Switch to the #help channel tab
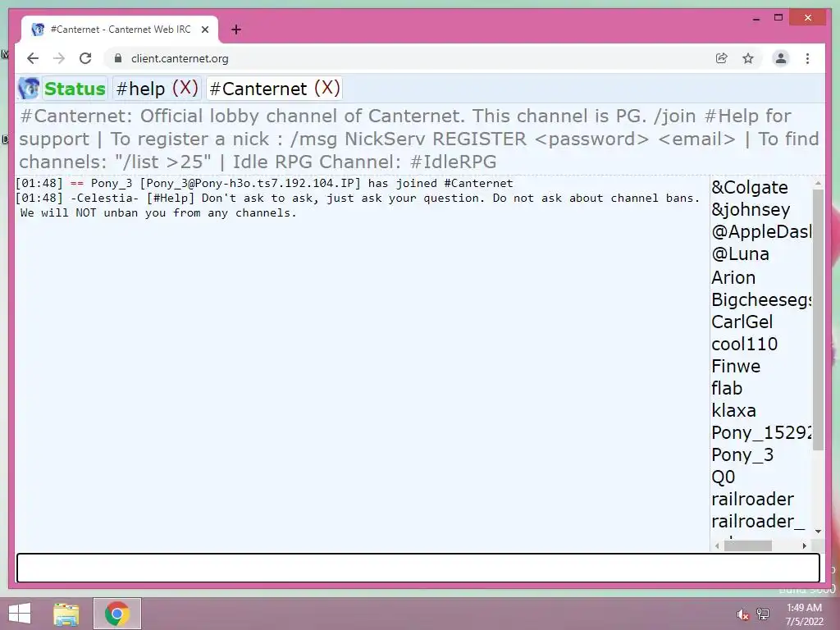 (x=140, y=89)
